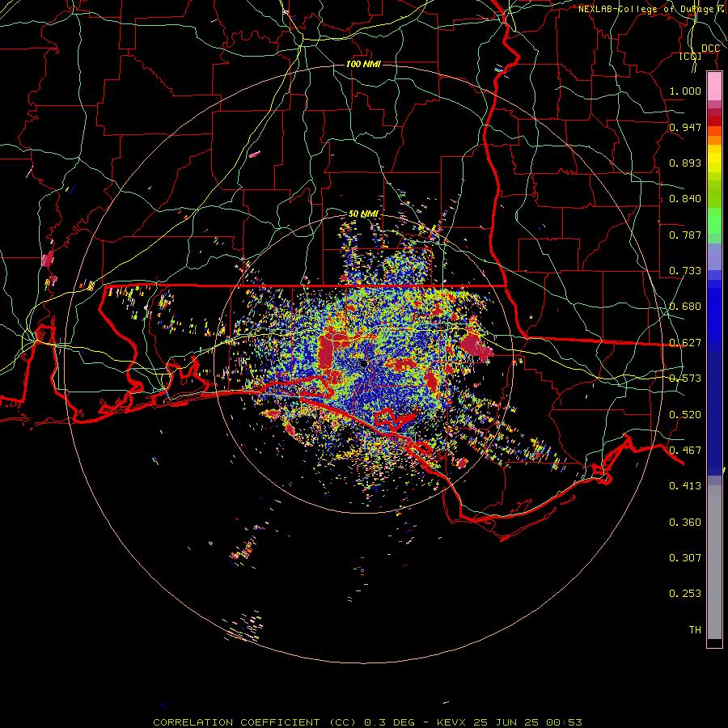Viewport: 728px width, 728px height.
Task: Click the 0.680 legend value
Action: point(685,307)
